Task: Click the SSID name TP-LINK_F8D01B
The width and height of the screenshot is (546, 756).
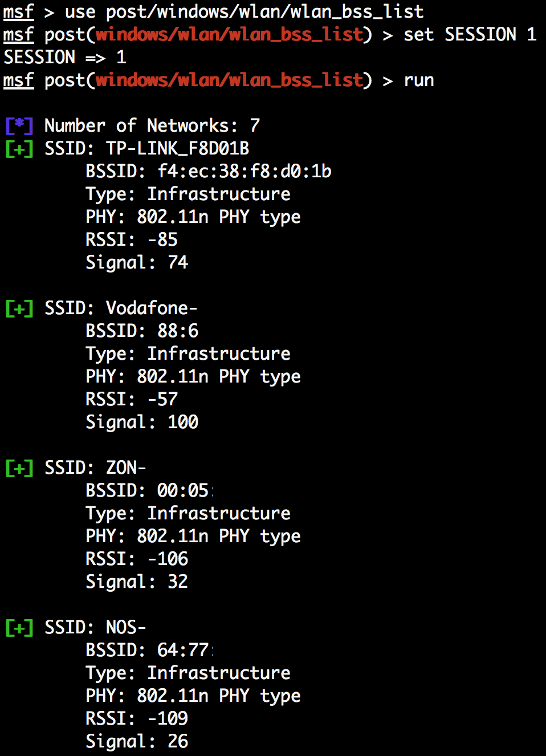Action: [178, 149]
